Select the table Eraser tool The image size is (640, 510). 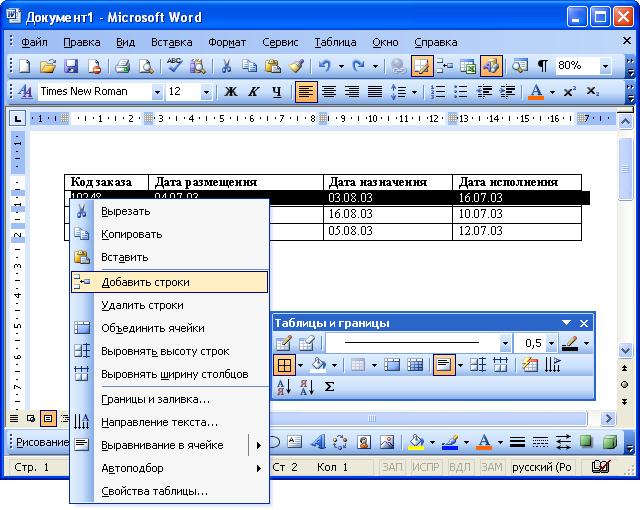tap(307, 344)
